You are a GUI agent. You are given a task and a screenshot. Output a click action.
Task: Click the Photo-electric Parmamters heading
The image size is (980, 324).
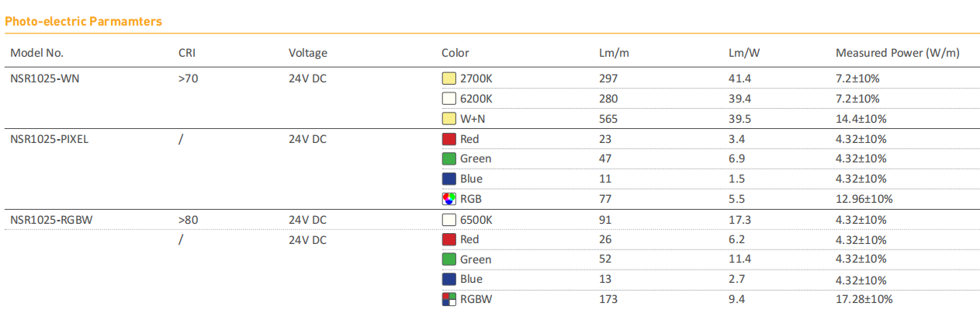(83, 21)
